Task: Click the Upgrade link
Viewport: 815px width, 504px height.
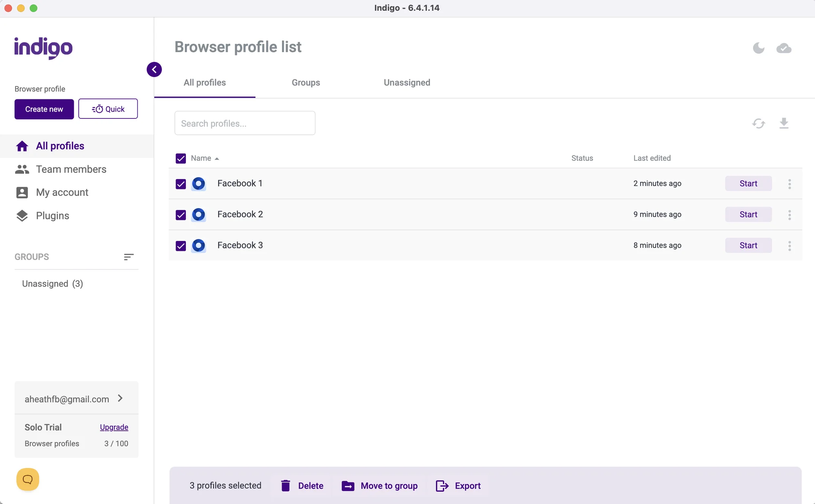Action: pos(114,427)
